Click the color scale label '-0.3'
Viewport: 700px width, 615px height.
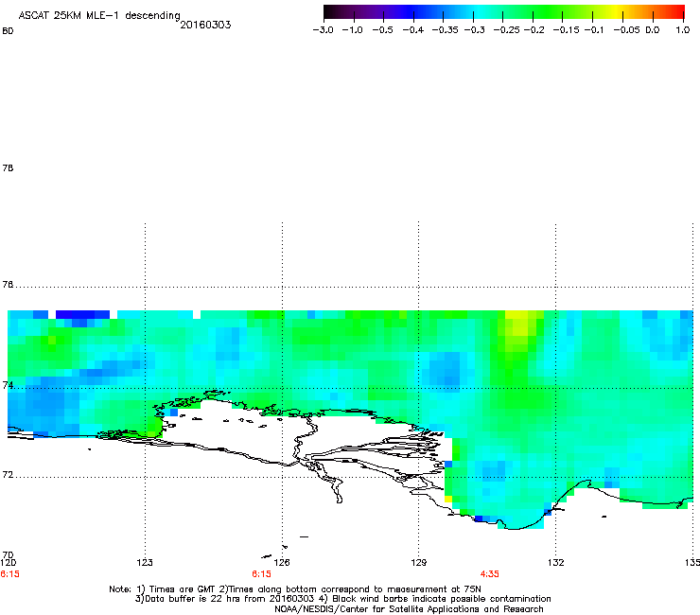(475, 30)
